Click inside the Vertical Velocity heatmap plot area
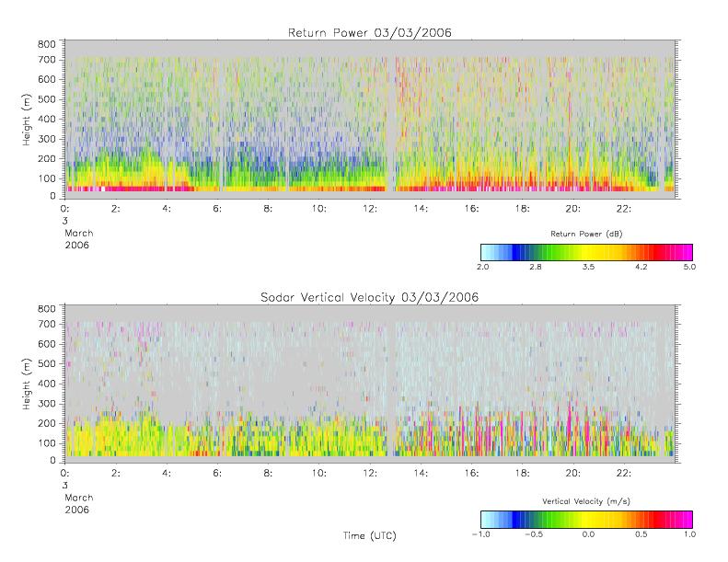The width and height of the screenshot is (728, 562). [370, 384]
